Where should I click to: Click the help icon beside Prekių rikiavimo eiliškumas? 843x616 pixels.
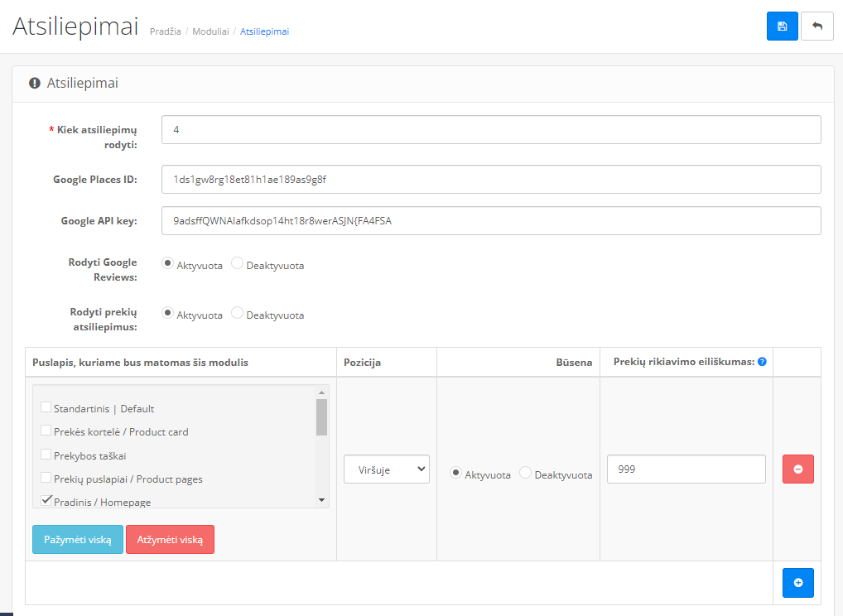(x=762, y=362)
